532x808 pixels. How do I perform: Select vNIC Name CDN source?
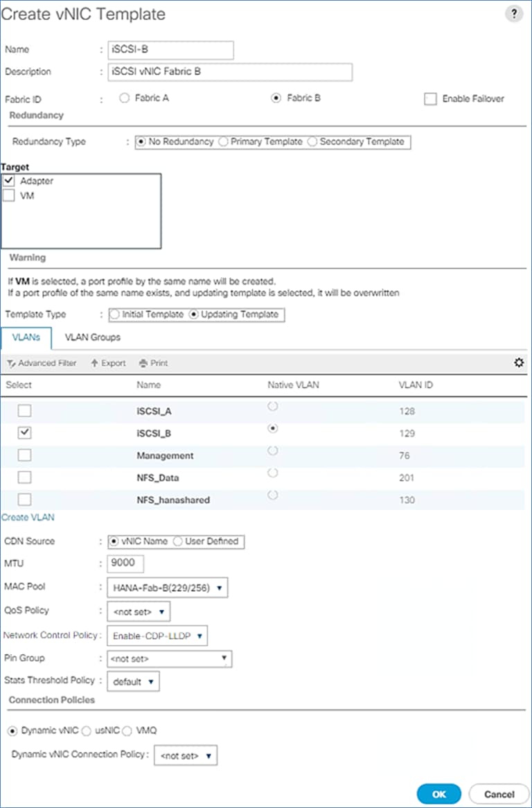coord(114,542)
